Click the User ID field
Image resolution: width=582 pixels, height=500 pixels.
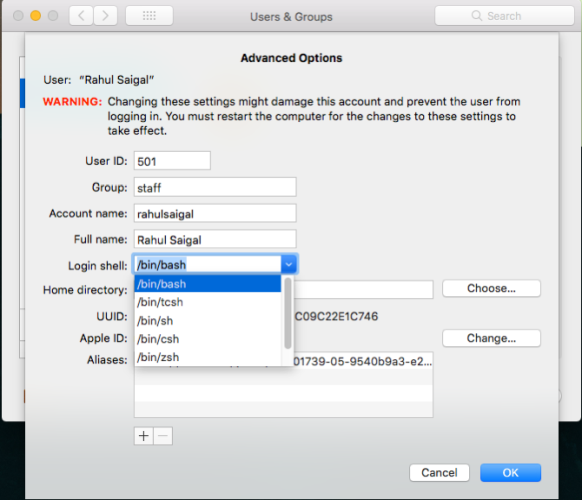[172, 161]
